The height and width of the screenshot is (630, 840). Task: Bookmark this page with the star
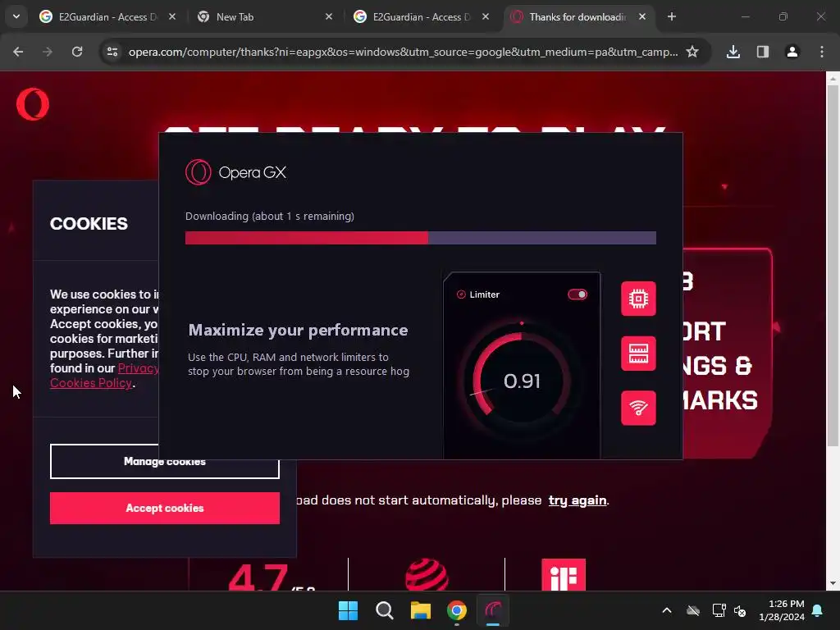tap(692, 52)
